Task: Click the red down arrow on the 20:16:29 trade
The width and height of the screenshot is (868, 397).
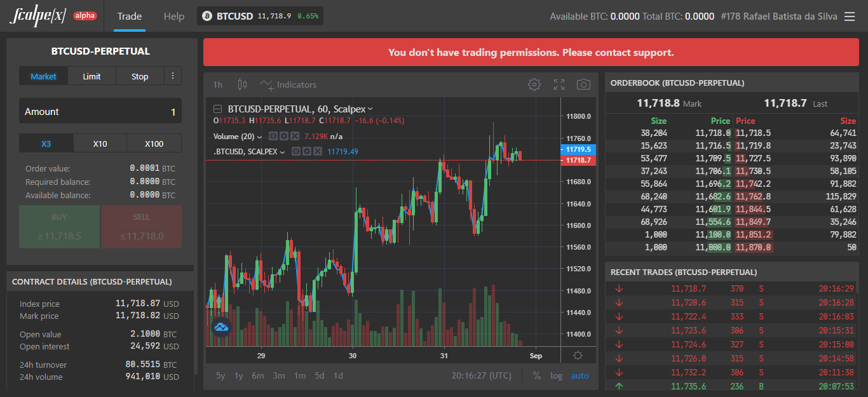Action: (619, 288)
